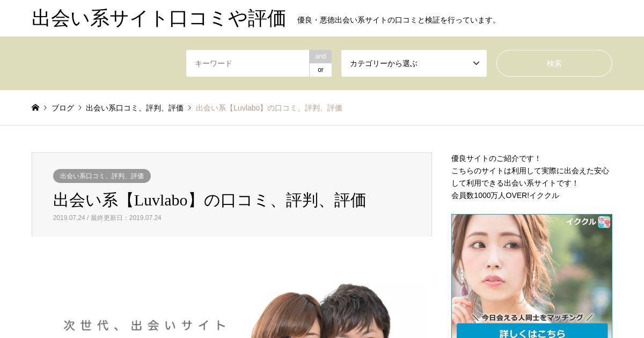Screen dimensions: 644x338
Task: Open the イククル banner ad image
Action: pyautogui.click(x=532, y=276)
